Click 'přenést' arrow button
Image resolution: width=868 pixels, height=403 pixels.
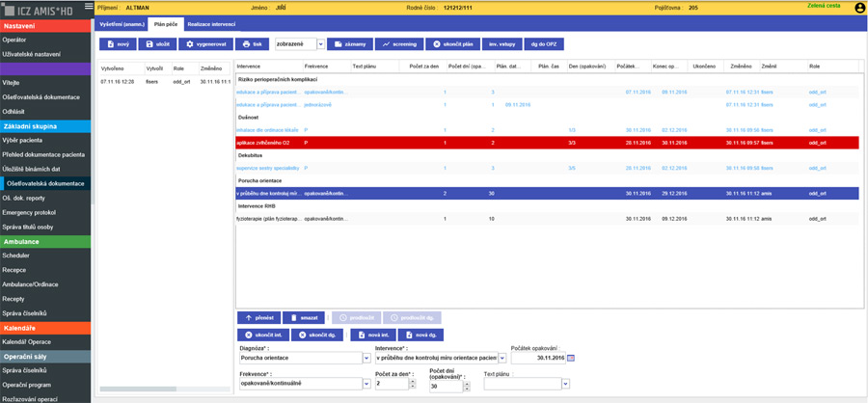(259, 317)
